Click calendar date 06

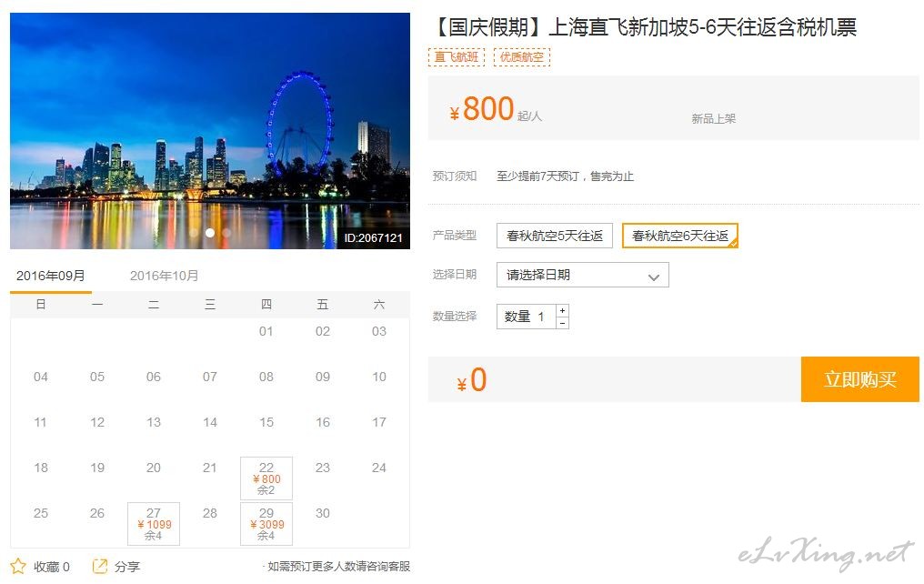(153, 377)
